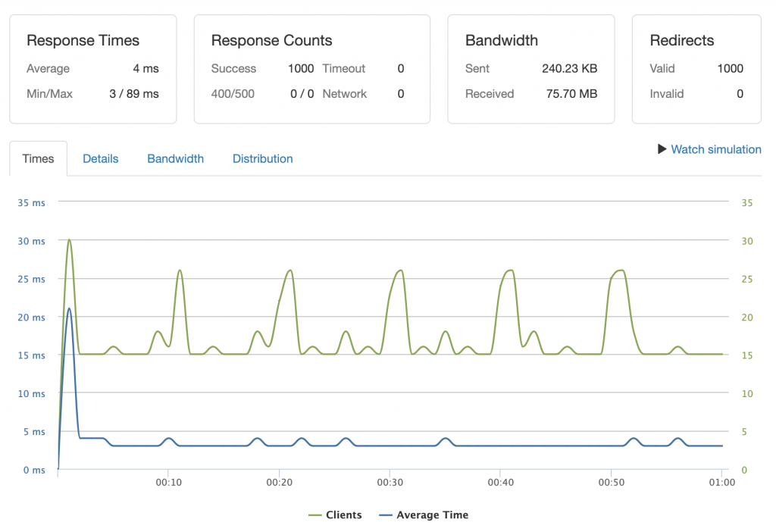Select the Response Times card heading
The width and height of the screenshot is (776, 532).
click(83, 41)
